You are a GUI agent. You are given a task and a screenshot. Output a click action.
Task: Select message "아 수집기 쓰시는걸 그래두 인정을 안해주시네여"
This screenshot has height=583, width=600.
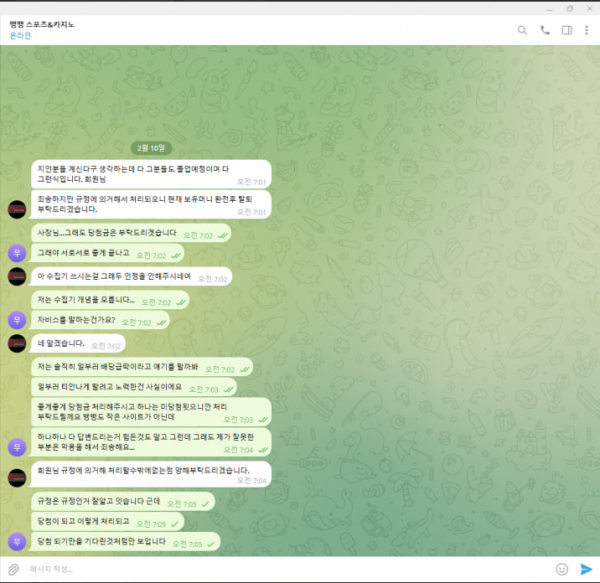tap(131, 277)
